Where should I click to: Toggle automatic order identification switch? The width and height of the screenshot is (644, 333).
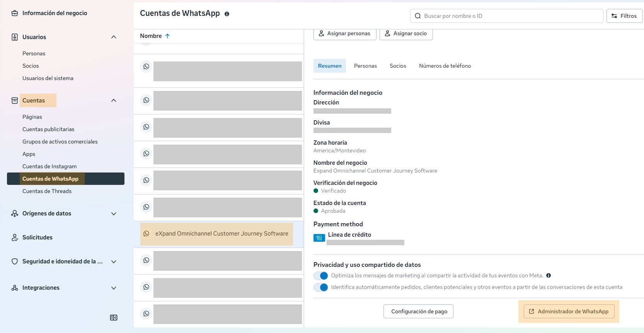pos(321,287)
